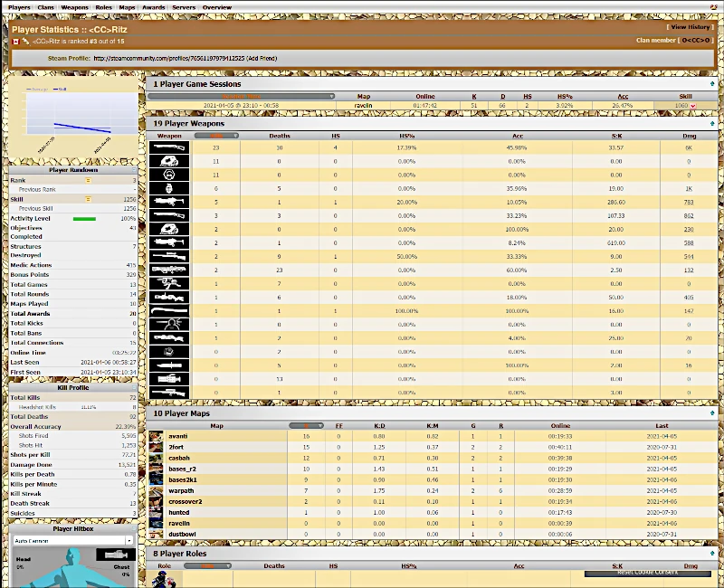Viewport: 724px width, 588px height.
Task: Open the Steam community profile link
Action: pos(169,58)
